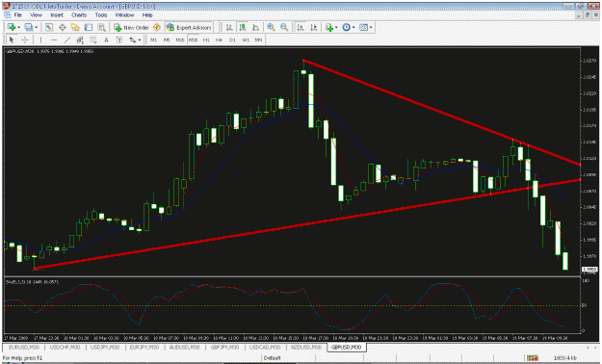Select the Trendline drawing tool
The image size is (602, 364).
click(67, 39)
